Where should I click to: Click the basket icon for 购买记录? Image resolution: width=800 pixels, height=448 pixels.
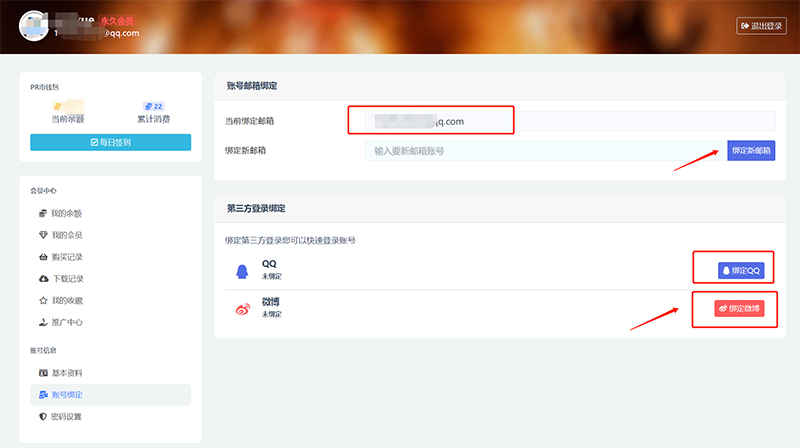43,256
